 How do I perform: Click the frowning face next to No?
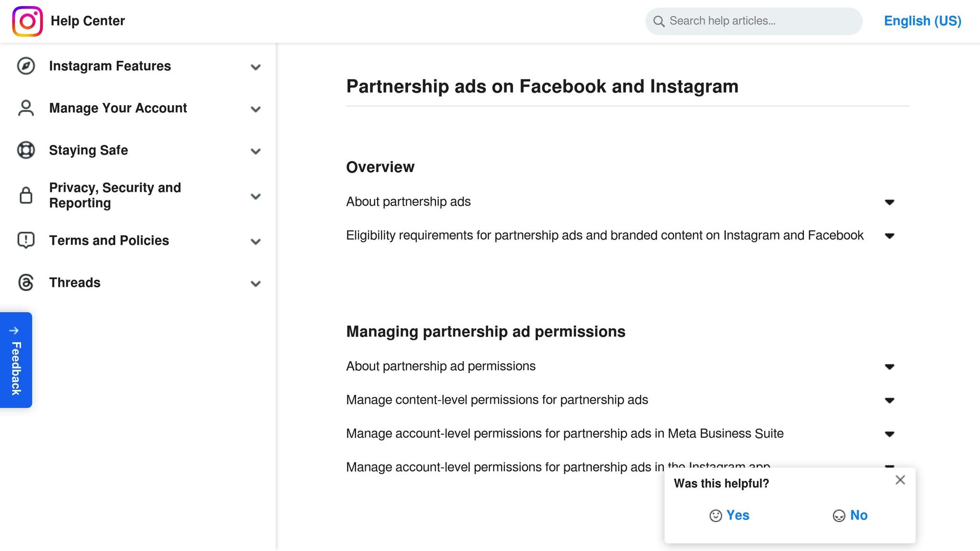point(838,516)
